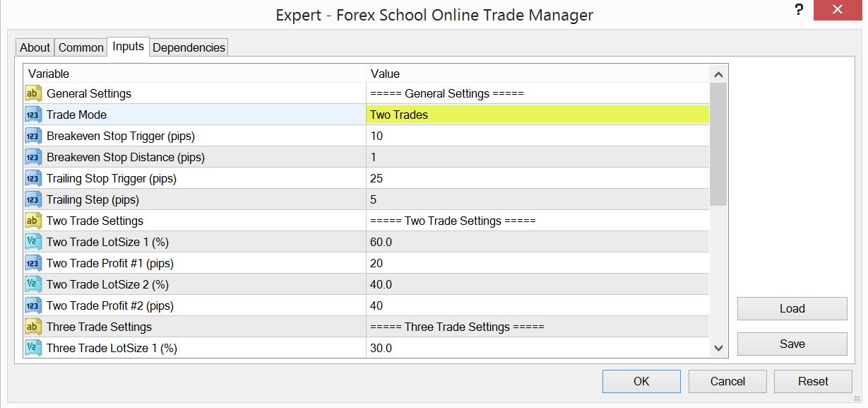Close the Expert dialog window

pyautogui.click(x=838, y=10)
